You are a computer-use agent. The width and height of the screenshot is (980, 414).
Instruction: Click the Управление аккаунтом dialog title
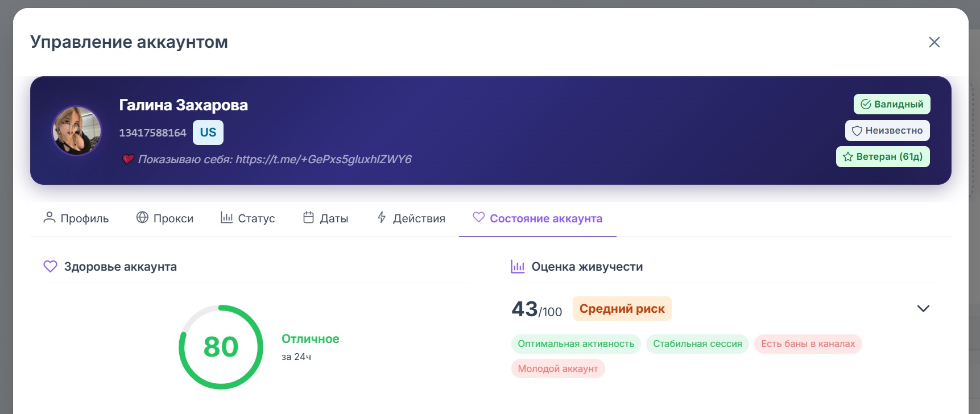[x=129, y=42]
